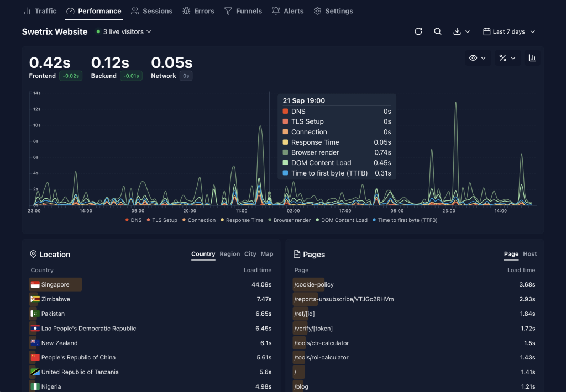
Task: Switch to the Sessions tab
Action: (x=151, y=11)
